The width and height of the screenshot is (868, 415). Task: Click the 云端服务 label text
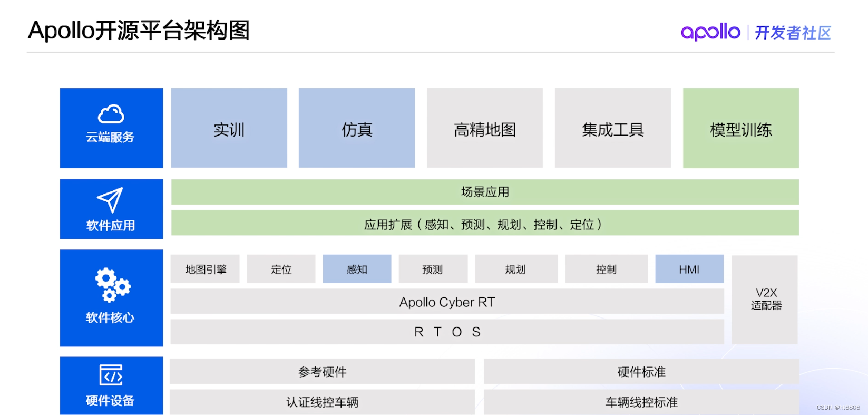click(110, 137)
